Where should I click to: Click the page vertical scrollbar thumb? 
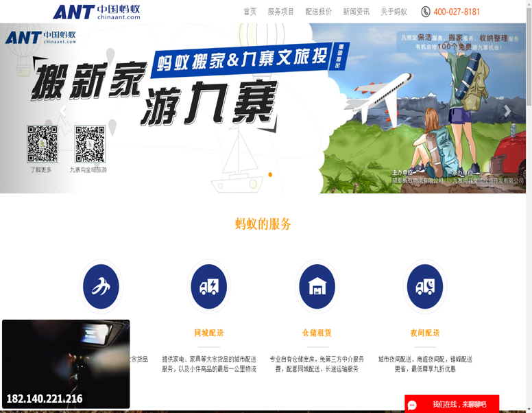click(x=529, y=56)
